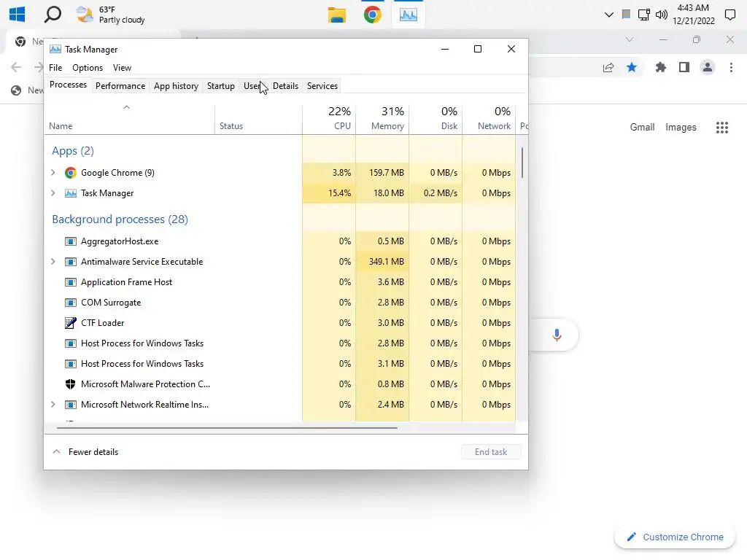
Task: Click the CTF Loader pen icon
Action: 71,323
